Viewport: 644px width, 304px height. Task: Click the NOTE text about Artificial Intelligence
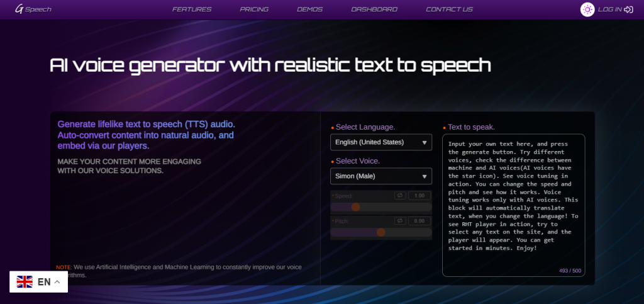point(179,271)
